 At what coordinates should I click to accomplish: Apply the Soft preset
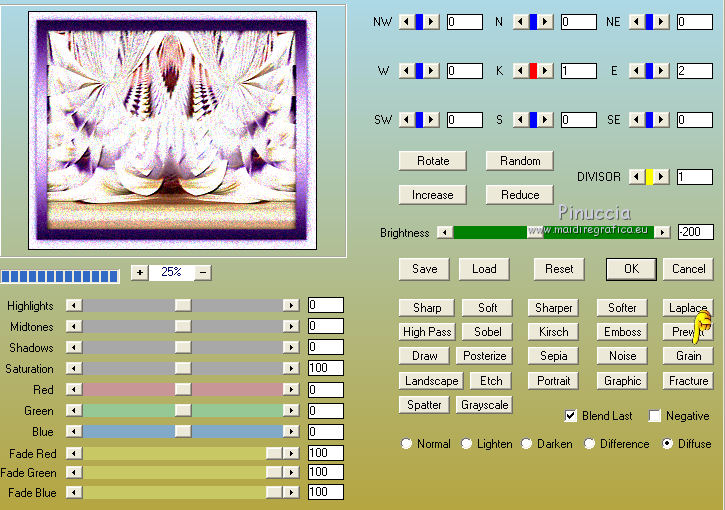coord(487,308)
